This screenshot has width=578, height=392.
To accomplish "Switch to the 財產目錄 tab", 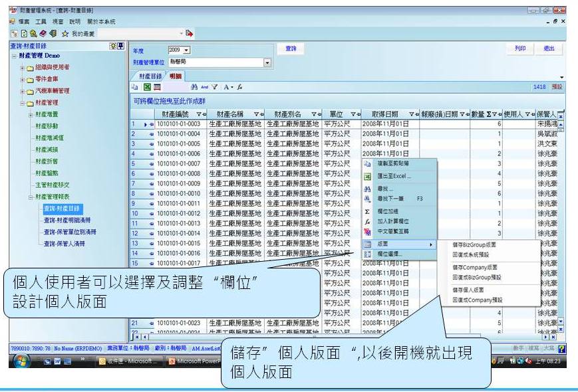I will point(150,76).
